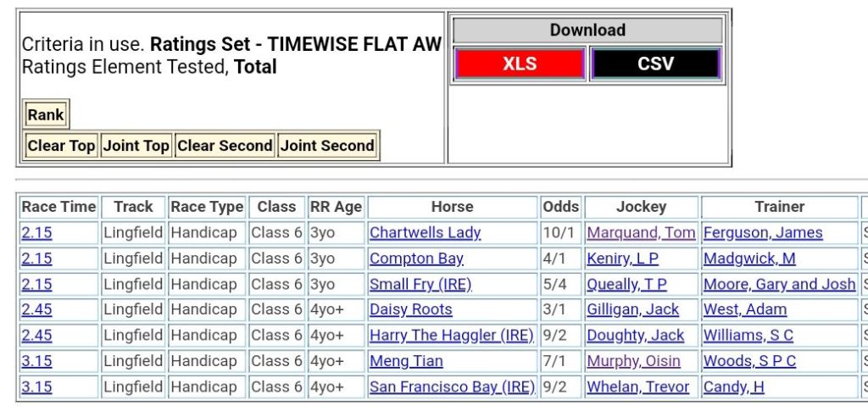Download results as XLS file
The image size is (868, 417).
coord(520,64)
